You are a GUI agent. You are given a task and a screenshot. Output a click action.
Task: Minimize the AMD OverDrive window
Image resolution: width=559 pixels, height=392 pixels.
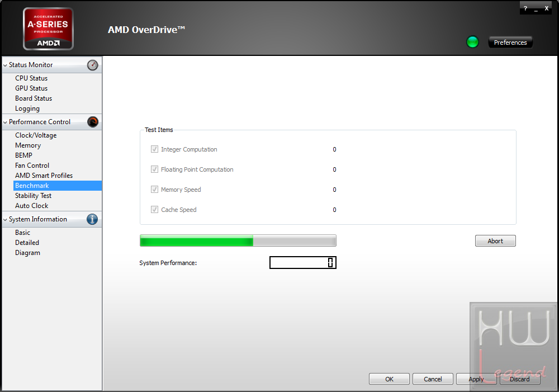click(x=536, y=10)
